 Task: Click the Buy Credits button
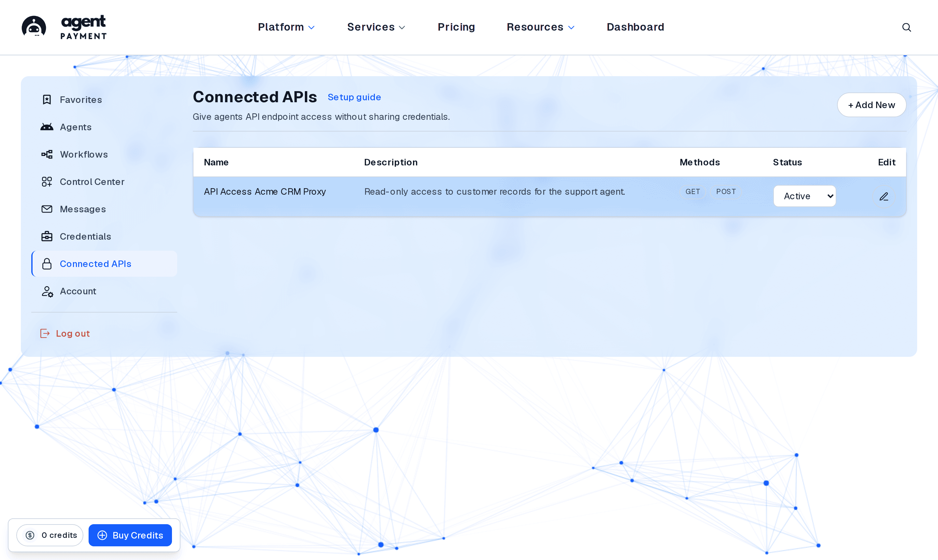point(130,535)
